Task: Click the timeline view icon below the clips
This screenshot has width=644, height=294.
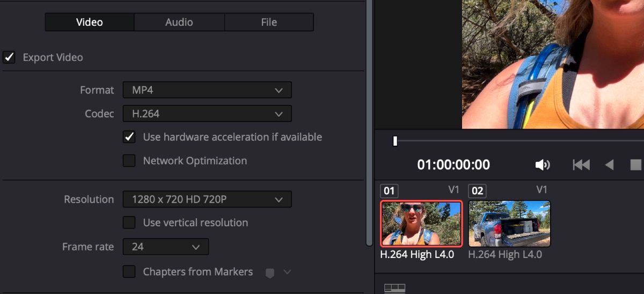Action: click(395, 289)
